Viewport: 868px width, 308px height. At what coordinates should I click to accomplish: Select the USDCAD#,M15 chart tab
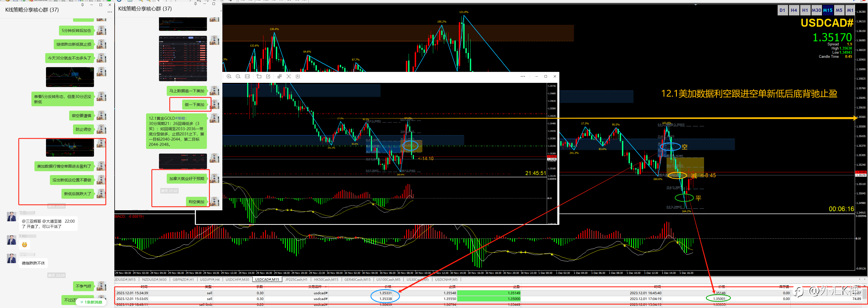tap(267, 279)
